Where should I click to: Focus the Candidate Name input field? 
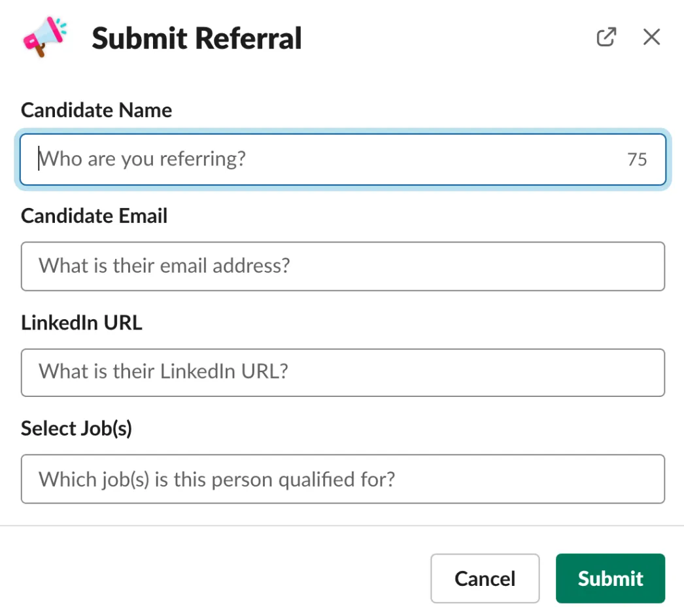(343, 160)
